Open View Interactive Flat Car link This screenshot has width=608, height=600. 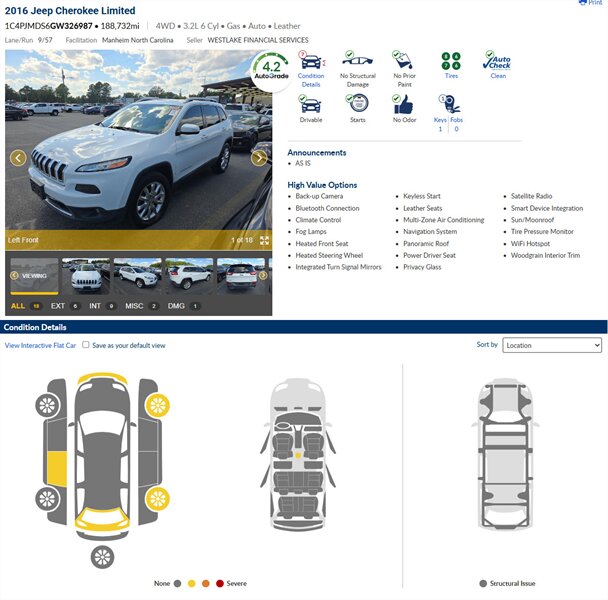tap(40, 345)
